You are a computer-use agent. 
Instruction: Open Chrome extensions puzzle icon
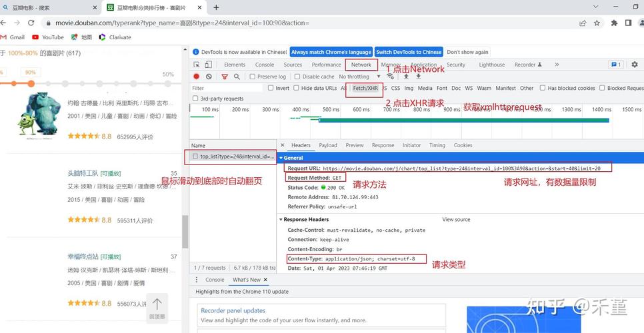(615, 23)
